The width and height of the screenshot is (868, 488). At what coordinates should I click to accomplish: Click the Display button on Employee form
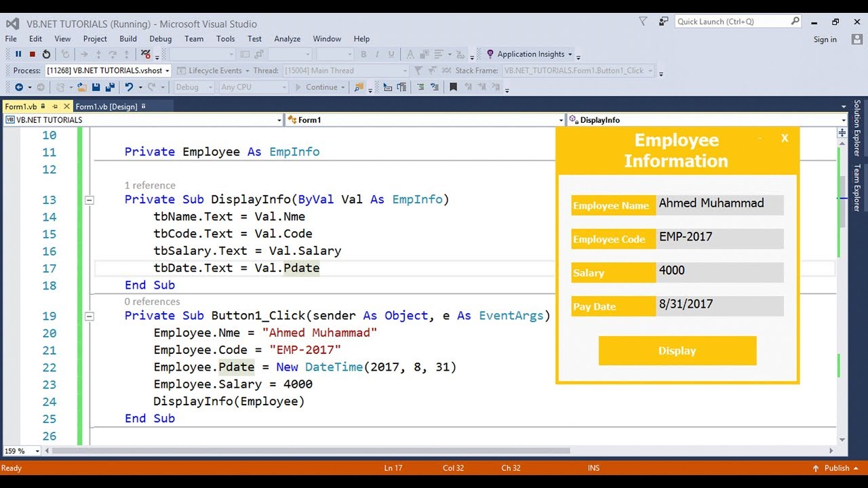pos(677,350)
